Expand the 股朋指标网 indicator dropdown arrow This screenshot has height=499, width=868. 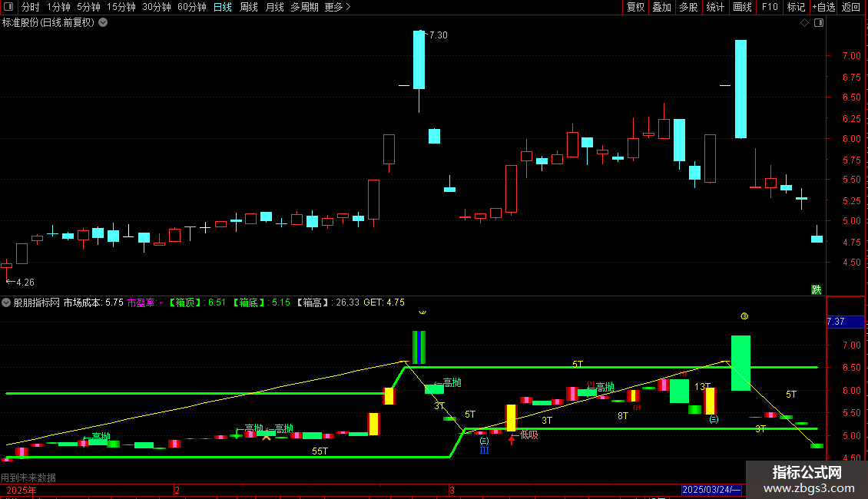click(x=6, y=302)
